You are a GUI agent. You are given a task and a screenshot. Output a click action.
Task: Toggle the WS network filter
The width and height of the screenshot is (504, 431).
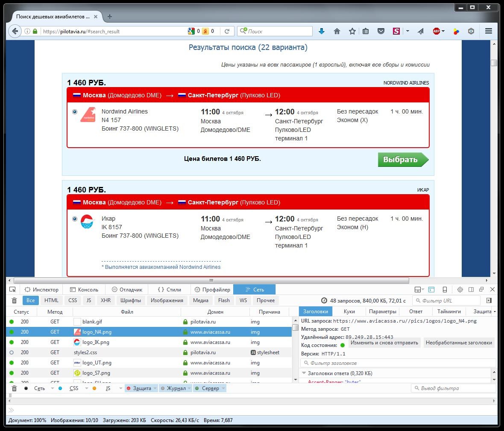pos(243,300)
